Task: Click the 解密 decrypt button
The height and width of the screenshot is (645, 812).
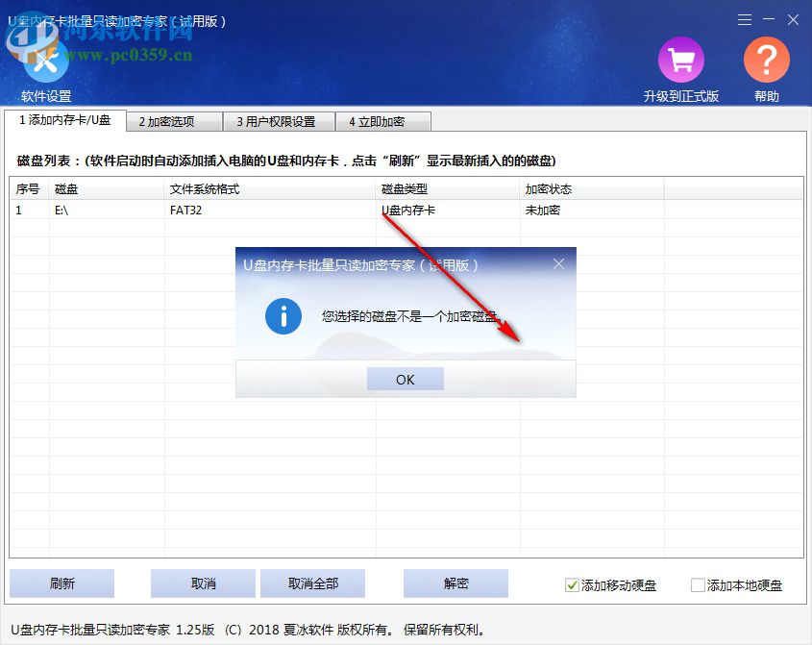Action: (x=455, y=583)
